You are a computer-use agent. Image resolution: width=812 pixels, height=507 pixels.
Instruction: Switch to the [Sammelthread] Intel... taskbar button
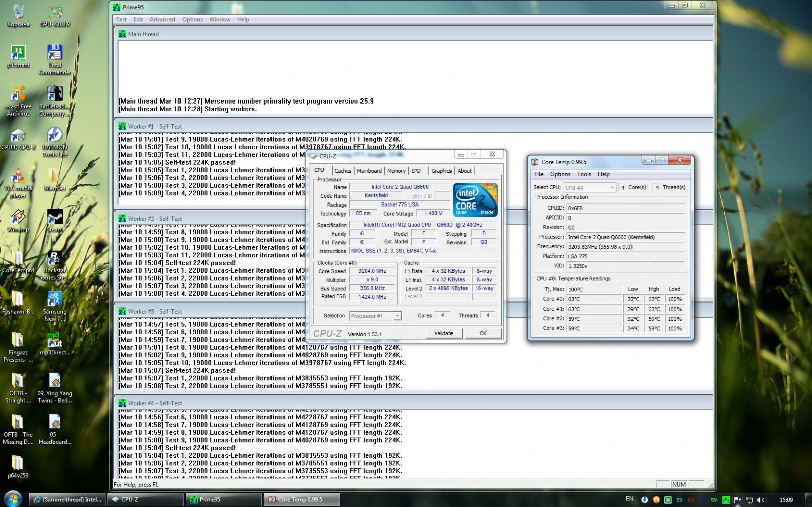(x=67, y=499)
